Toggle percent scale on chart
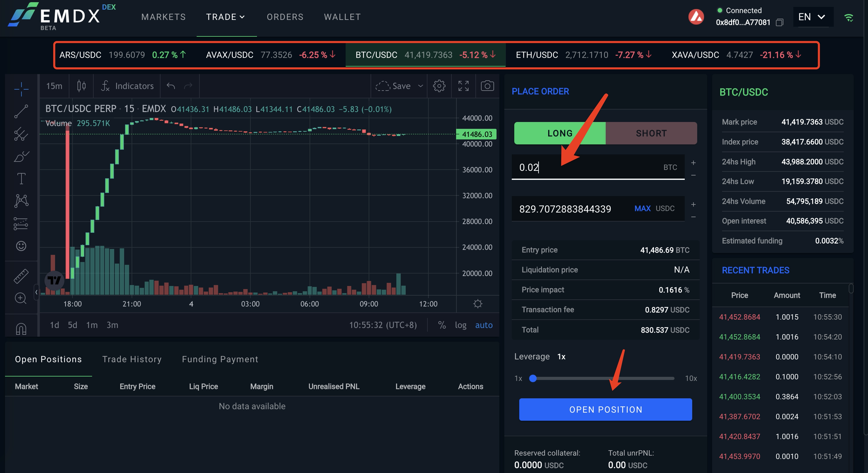868x473 pixels. point(442,325)
